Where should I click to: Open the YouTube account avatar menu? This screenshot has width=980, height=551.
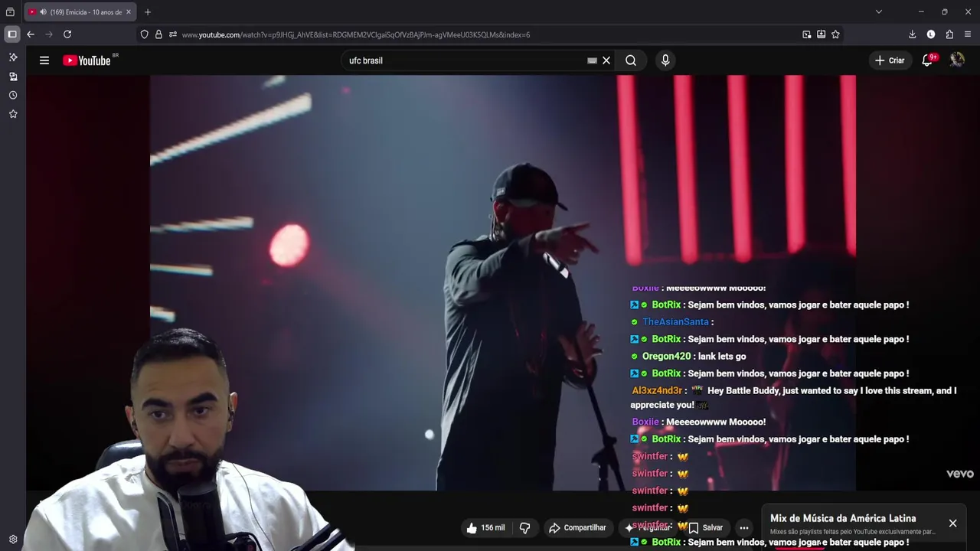pyautogui.click(x=957, y=60)
